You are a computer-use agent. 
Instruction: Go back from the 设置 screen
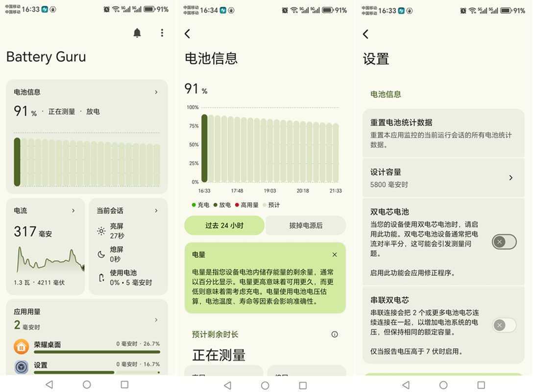click(x=366, y=34)
